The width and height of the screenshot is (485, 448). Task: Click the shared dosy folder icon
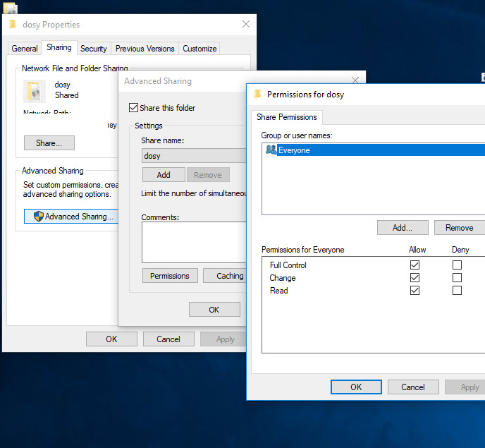pyautogui.click(x=35, y=90)
